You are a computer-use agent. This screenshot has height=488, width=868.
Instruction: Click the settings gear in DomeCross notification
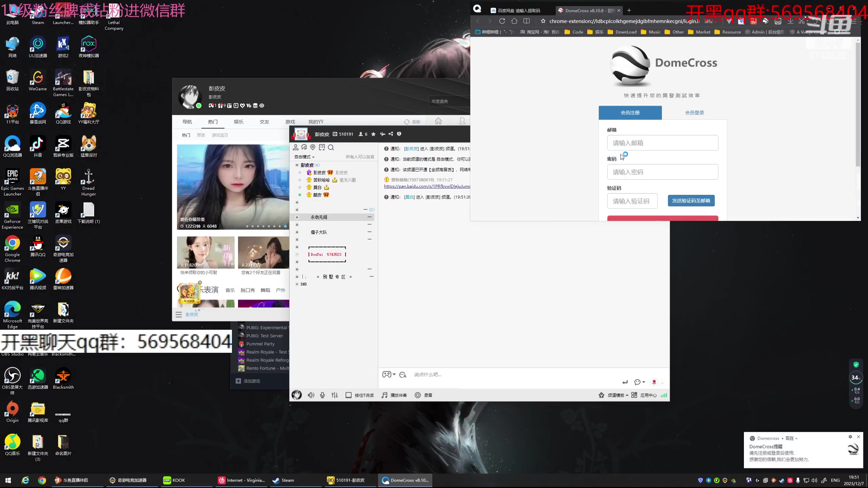(850, 437)
